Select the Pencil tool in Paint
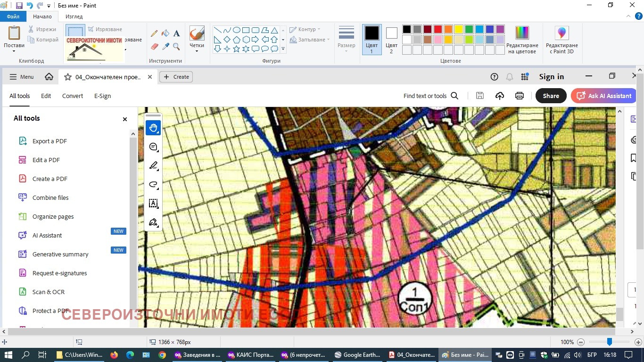This screenshot has width=644, height=362. click(154, 33)
